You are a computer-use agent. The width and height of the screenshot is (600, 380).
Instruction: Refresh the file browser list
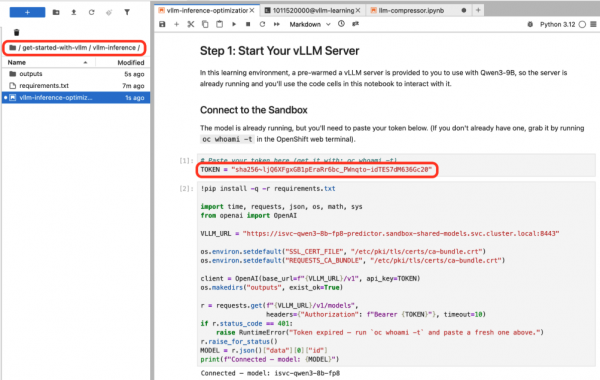click(91, 12)
